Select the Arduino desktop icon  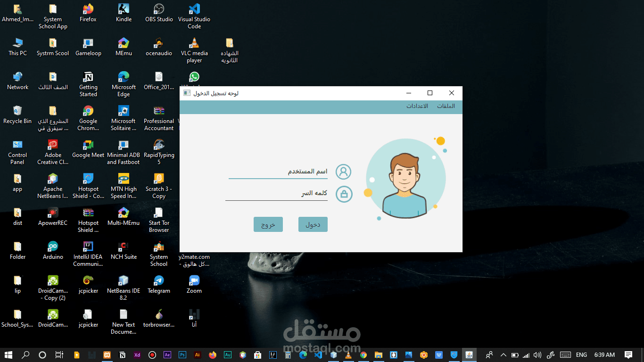pyautogui.click(x=53, y=250)
